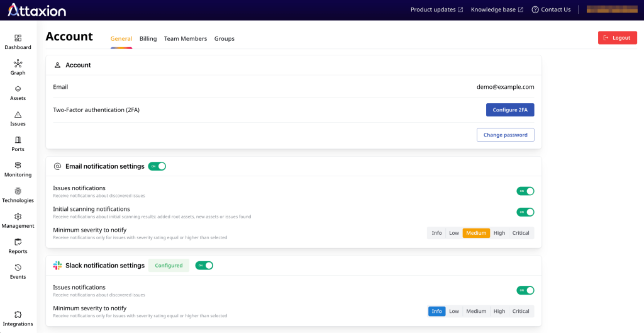Click the Account page heading
Viewport: 644px width, 333px height.
[x=69, y=37]
